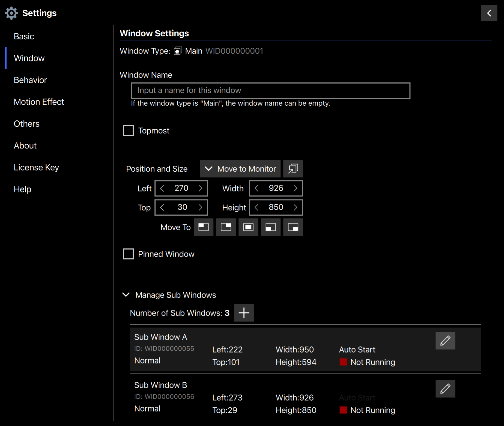Move window to top-left corner
The height and width of the screenshot is (426, 504).
(203, 227)
